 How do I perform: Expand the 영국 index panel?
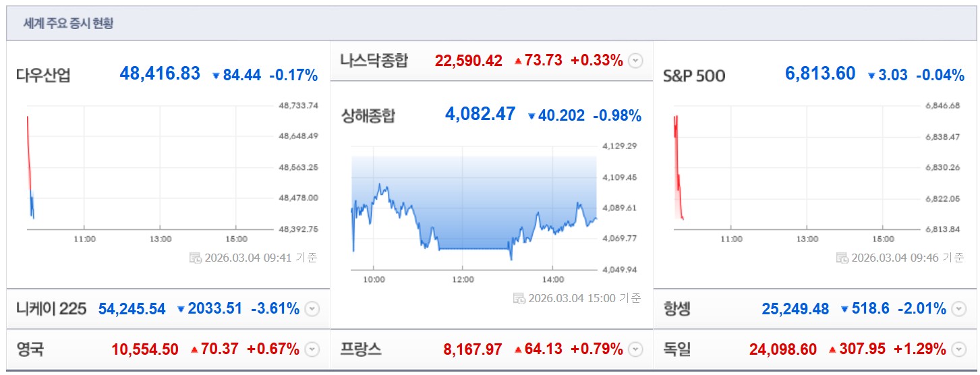tap(311, 349)
